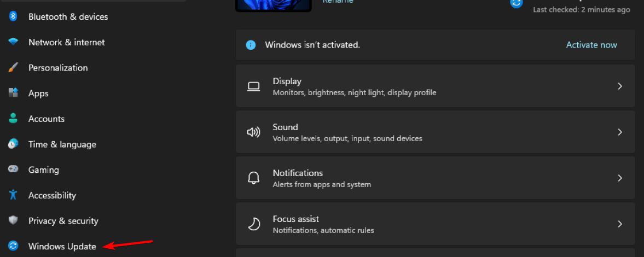Open Personalization via the paintbrush icon
Screen dimensions: 644x257
click(x=14, y=68)
